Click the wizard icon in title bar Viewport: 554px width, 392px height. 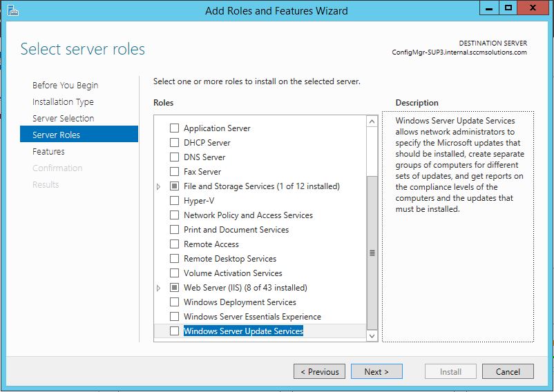tap(12, 10)
